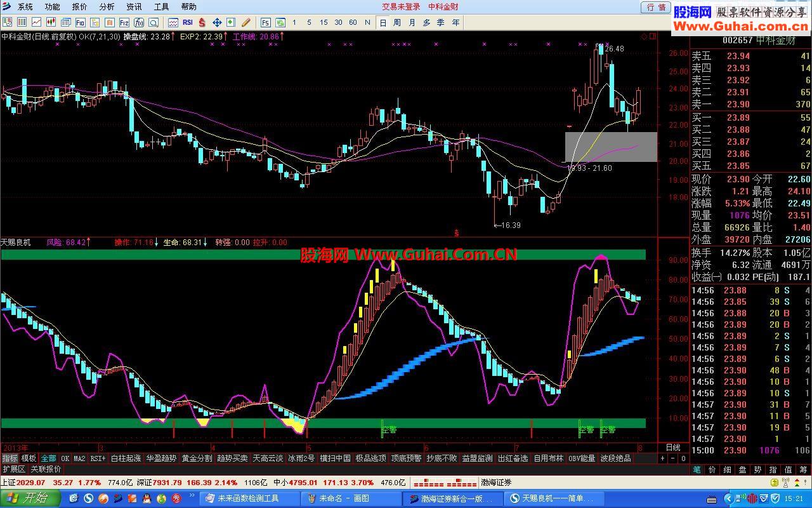Click the first toolbar icon with the checklist

pyautogui.click(x=7, y=22)
